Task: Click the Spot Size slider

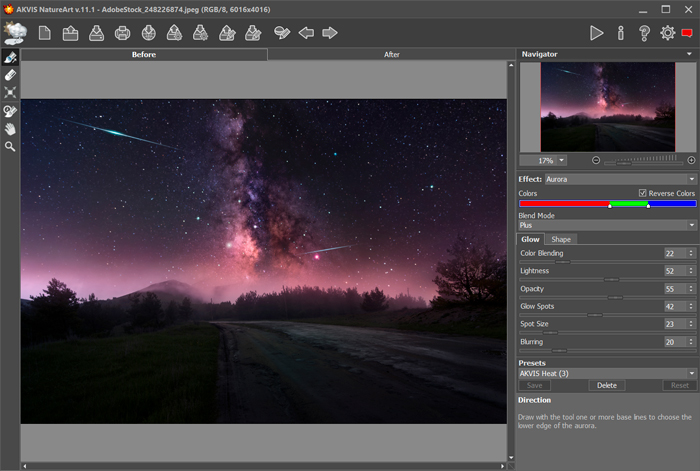Action: [x=607, y=333]
